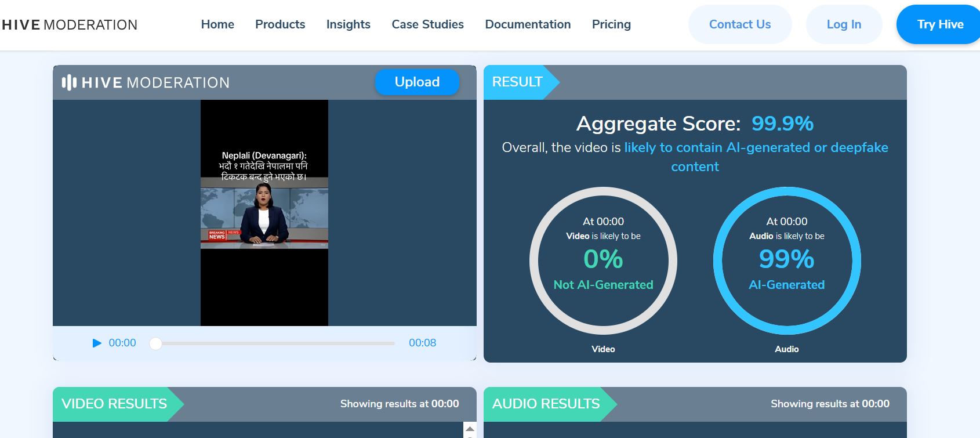Click 'likely to contain AI-generated or deepfake content' text
The image size is (980, 438).
pyautogui.click(x=756, y=157)
